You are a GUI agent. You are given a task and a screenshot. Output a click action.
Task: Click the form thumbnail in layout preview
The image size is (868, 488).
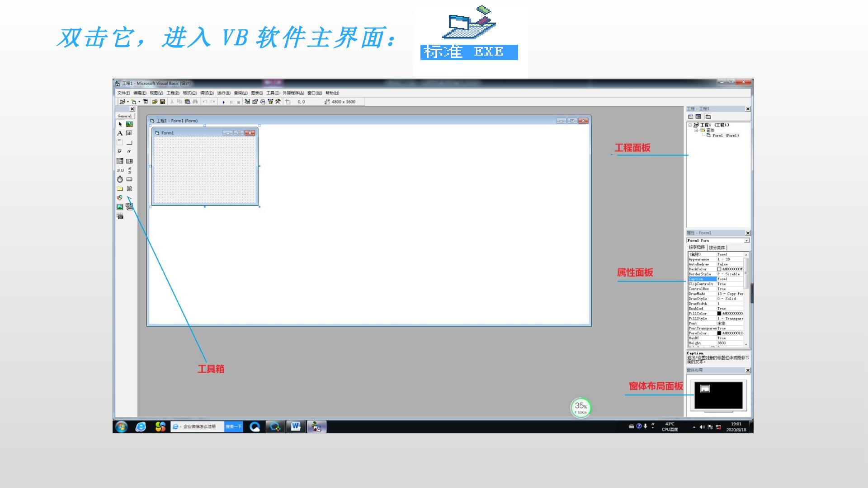[x=705, y=389]
